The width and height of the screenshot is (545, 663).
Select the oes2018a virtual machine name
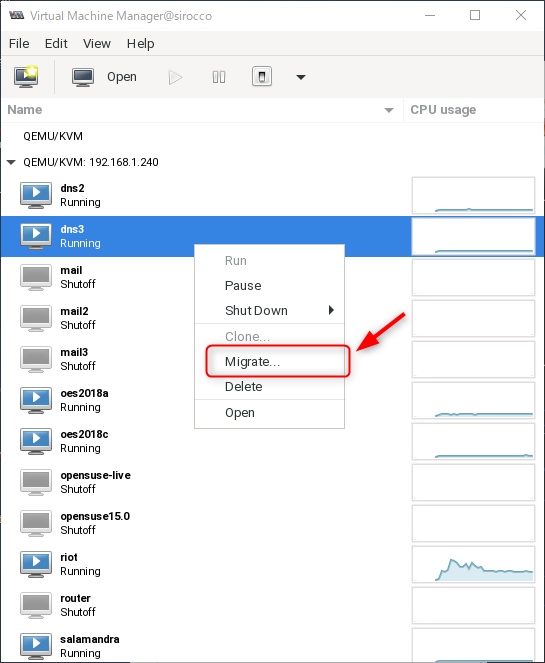84,393
